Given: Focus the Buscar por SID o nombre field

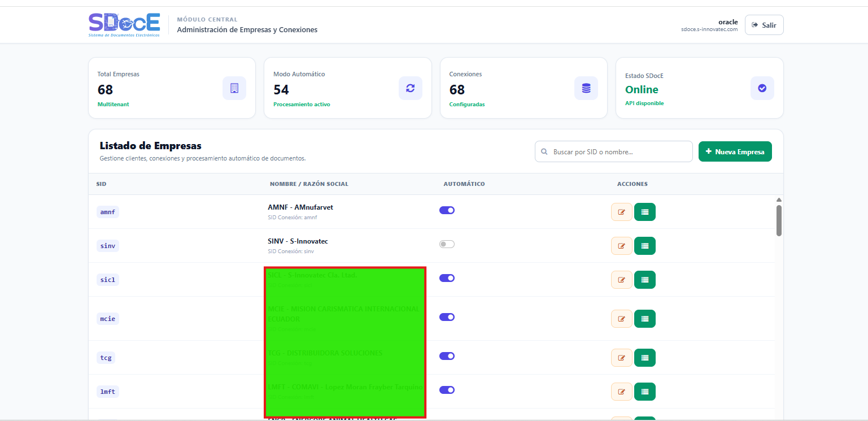Looking at the screenshot, I should pyautogui.click(x=614, y=151).
